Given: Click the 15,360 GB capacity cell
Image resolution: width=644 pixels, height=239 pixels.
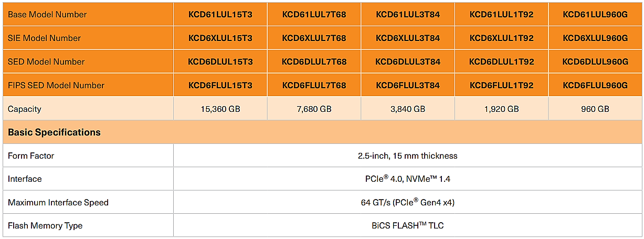Looking at the screenshot, I should (220, 109).
